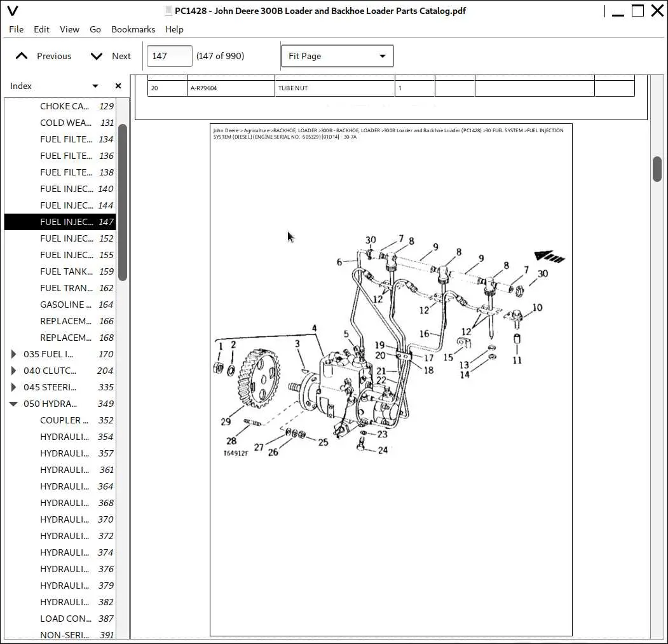Select HYDRAULI... page 354 entry
Screen dimensions: 668x644
(x=60, y=437)
